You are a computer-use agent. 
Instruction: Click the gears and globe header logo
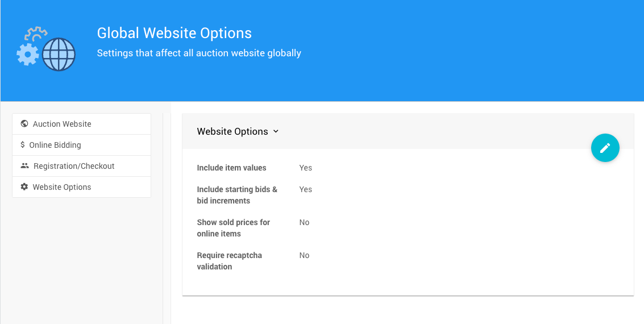(x=45, y=49)
